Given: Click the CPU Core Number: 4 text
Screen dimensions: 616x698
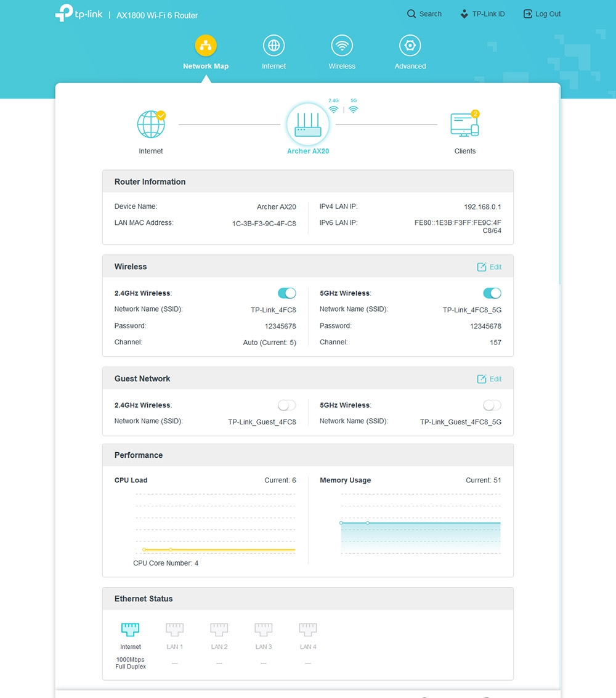Looking at the screenshot, I should tap(166, 563).
